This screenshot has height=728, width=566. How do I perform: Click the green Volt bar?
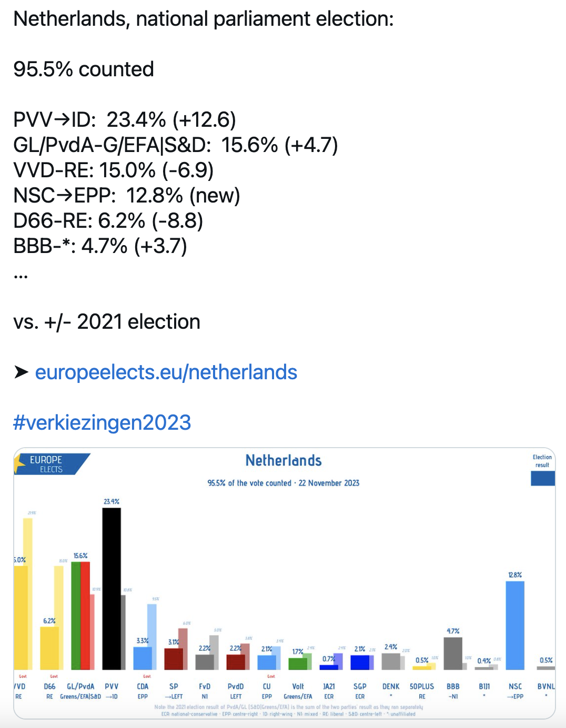(x=298, y=664)
